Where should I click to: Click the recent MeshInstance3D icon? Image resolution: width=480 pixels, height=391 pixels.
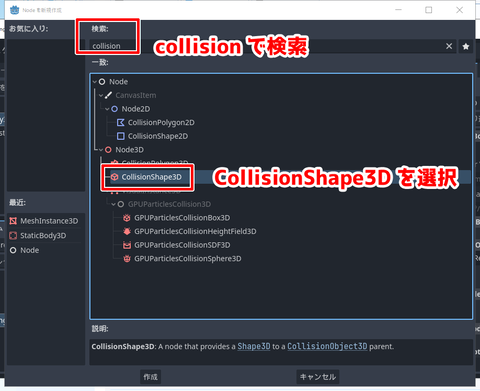(x=13, y=221)
